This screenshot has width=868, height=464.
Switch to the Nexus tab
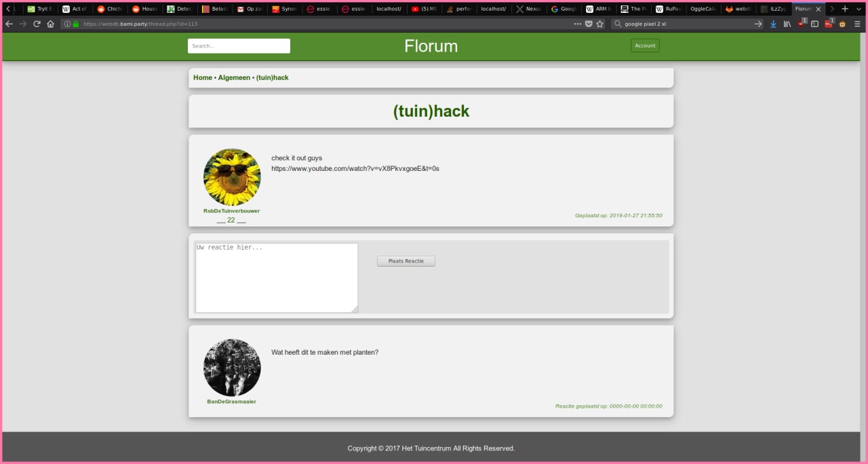529,9
